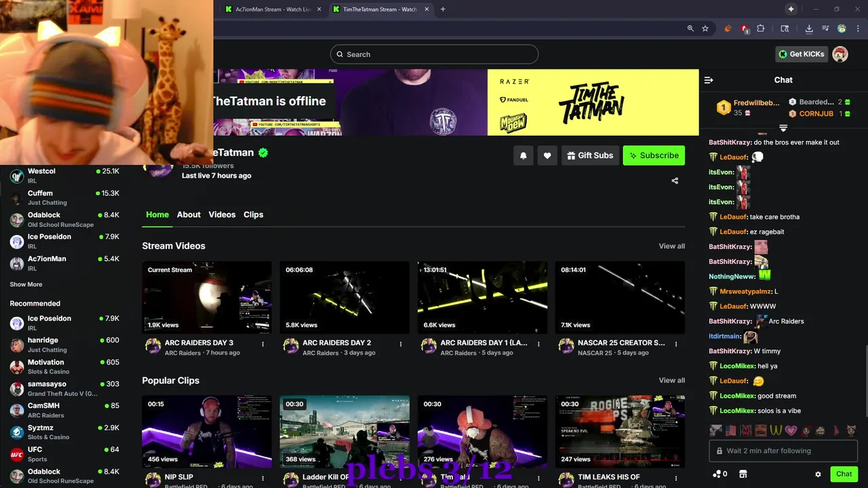
Task: Click the red extension icon with badge
Action: (x=745, y=28)
